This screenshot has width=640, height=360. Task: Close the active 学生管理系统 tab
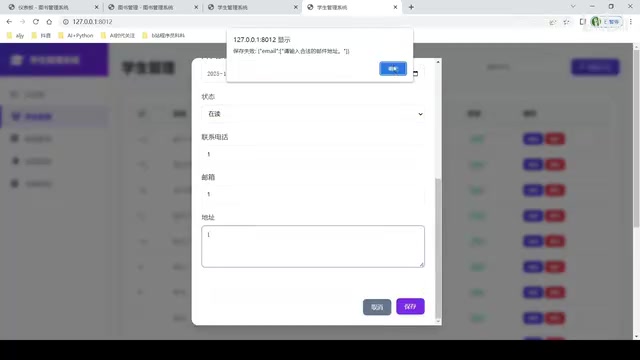click(x=395, y=7)
